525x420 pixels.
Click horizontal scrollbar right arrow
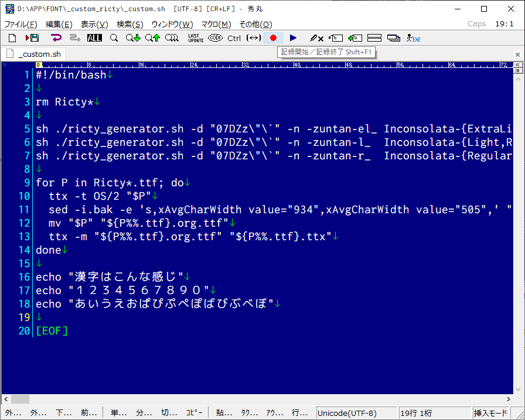[x=509, y=399]
